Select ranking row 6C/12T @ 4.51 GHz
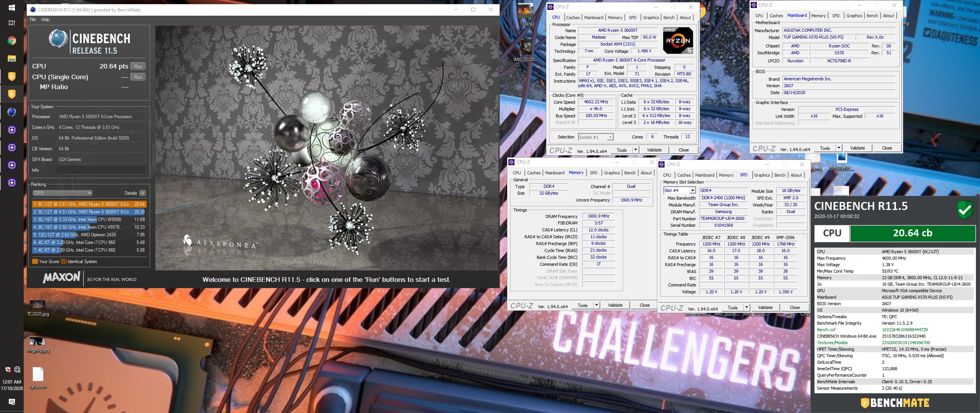 pyautogui.click(x=90, y=212)
